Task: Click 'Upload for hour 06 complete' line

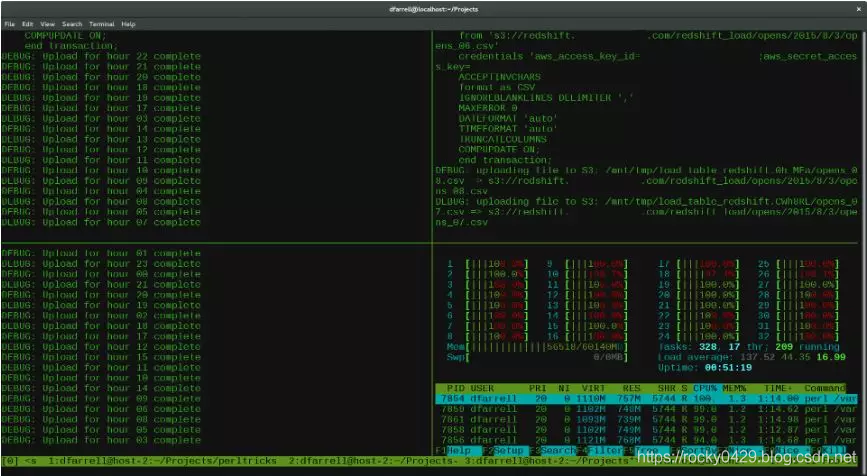Action: click(x=101, y=409)
